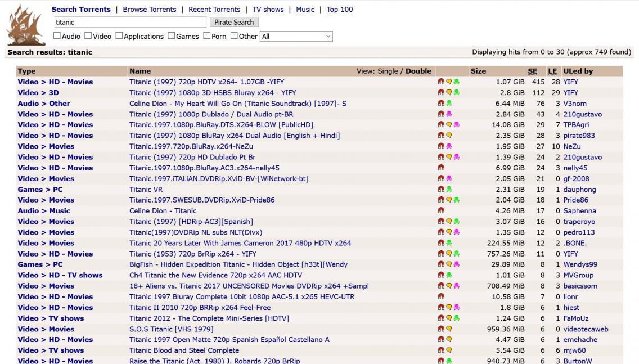Switch to Double view
This screenshot has width=639, height=364.
click(418, 71)
